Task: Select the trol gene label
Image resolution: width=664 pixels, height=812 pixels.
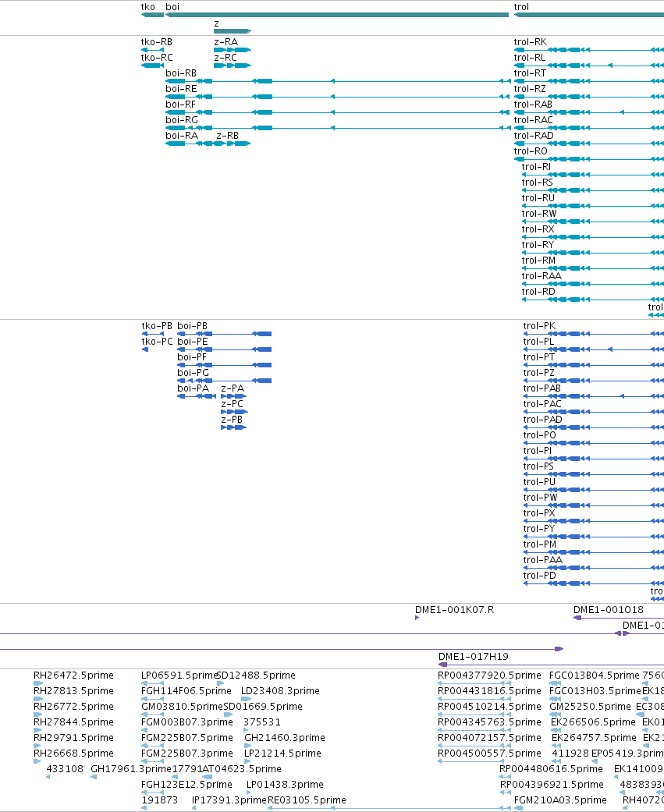Action: pyautogui.click(x=521, y=7)
